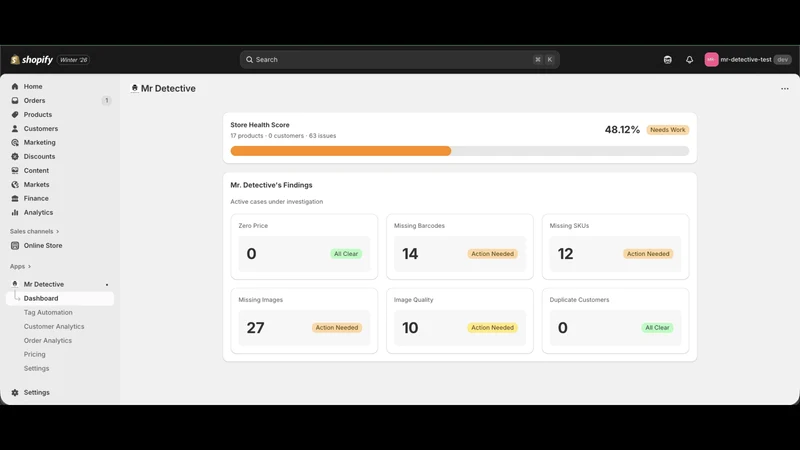This screenshot has height=450, width=800.
Task: Open Tag Automation page
Action: pos(48,312)
